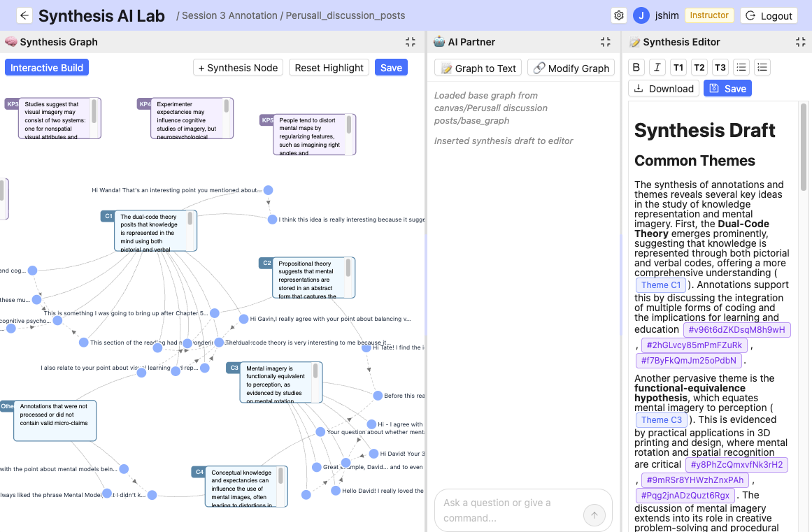Image resolution: width=812 pixels, height=532 pixels.
Task: Apply T3 heading style
Action: pos(720,67)
